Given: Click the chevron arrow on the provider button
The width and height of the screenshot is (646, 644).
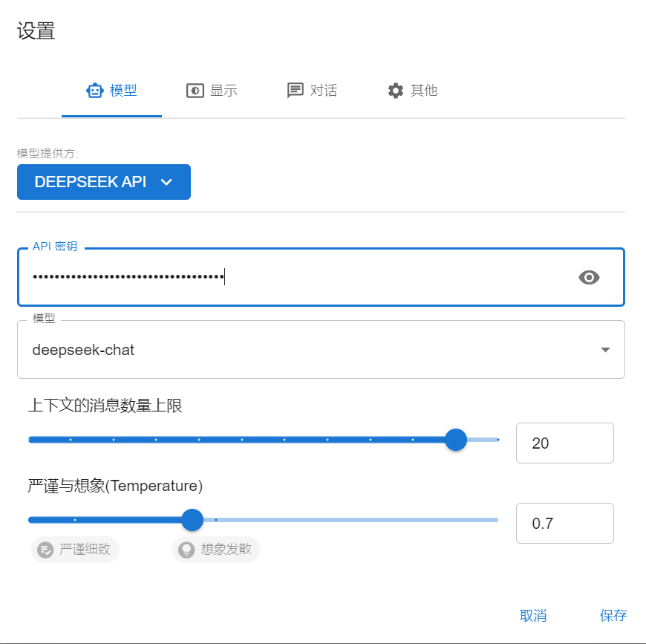Looking at the screenshot, I should [166, 182].
